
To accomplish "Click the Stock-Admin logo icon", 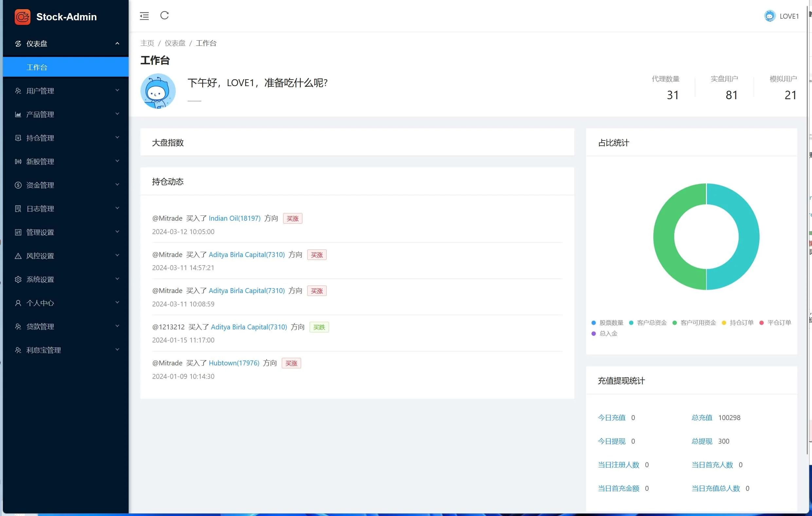I will click(x=23, y=17).
